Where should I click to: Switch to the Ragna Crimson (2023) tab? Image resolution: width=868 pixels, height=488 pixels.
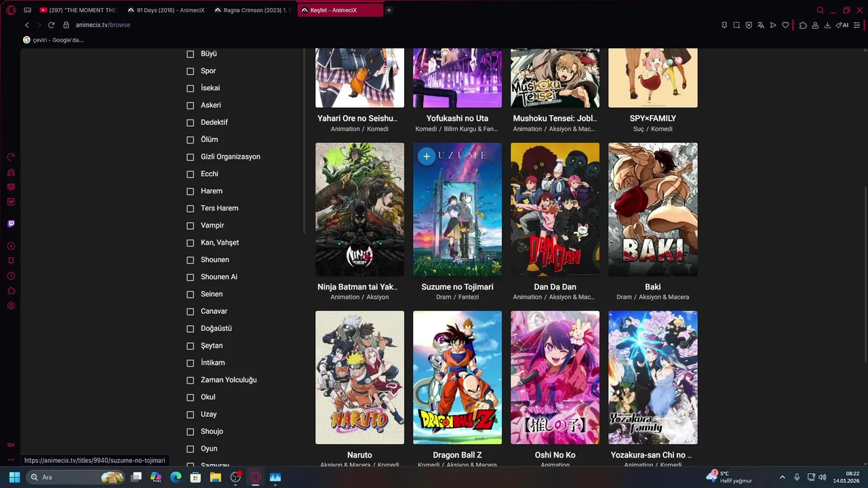pos(253,10)
